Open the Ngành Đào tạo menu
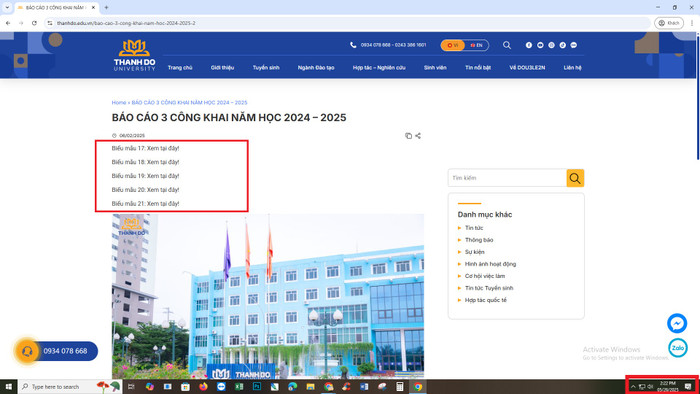Image resolution: width=700 pixels, height=394 pixels. point(316,68)
